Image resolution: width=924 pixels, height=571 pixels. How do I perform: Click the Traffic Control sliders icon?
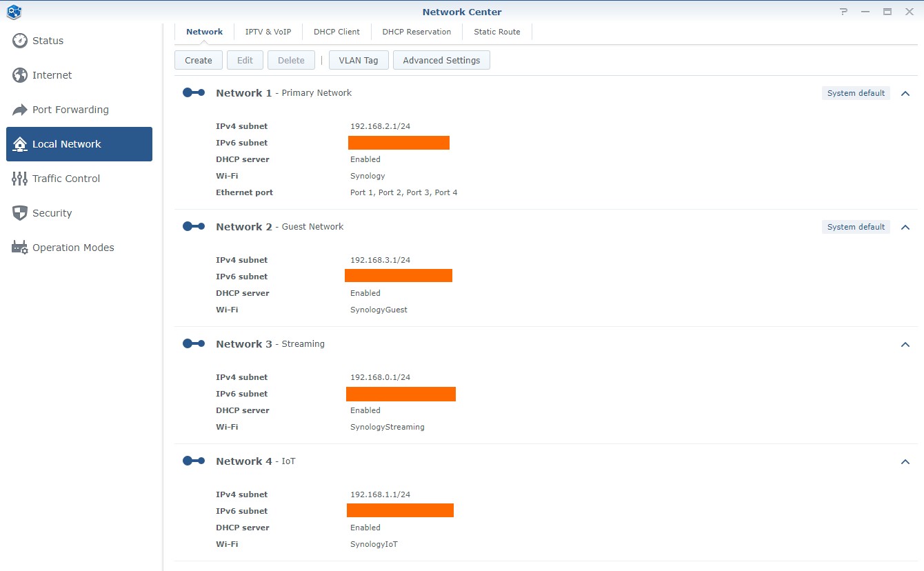pyautogui.click(x=20, y=179)
